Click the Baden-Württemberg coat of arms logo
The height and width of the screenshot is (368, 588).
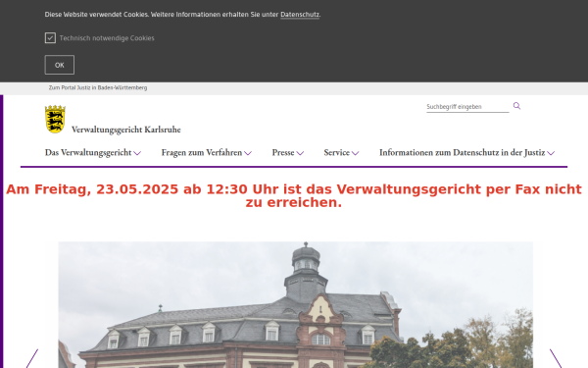point(55,119)
